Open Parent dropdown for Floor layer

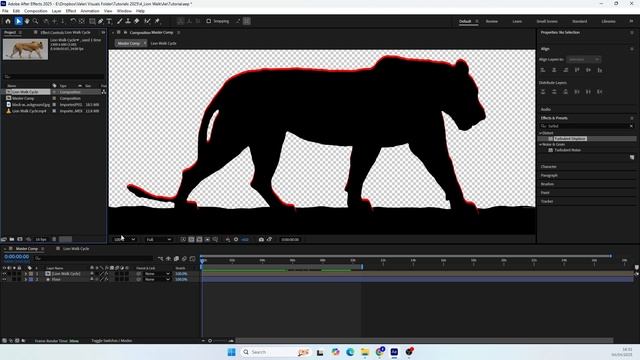coord(157,280)
